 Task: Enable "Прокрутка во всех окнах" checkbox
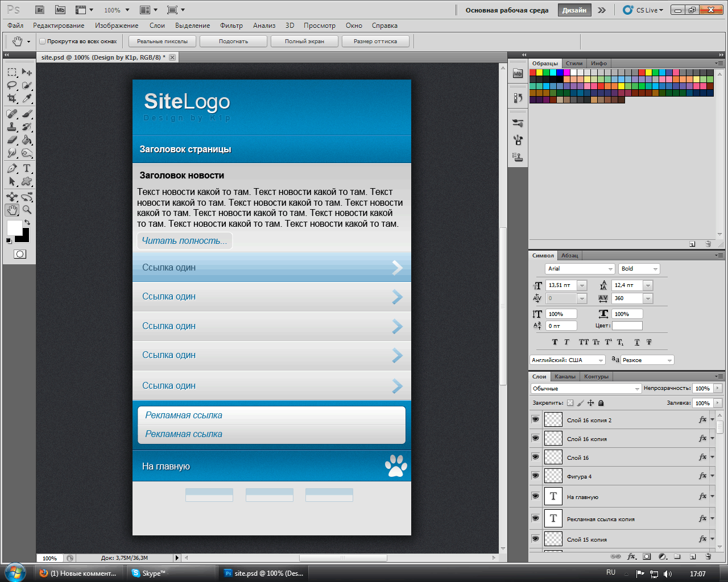(x=42, y=41)
